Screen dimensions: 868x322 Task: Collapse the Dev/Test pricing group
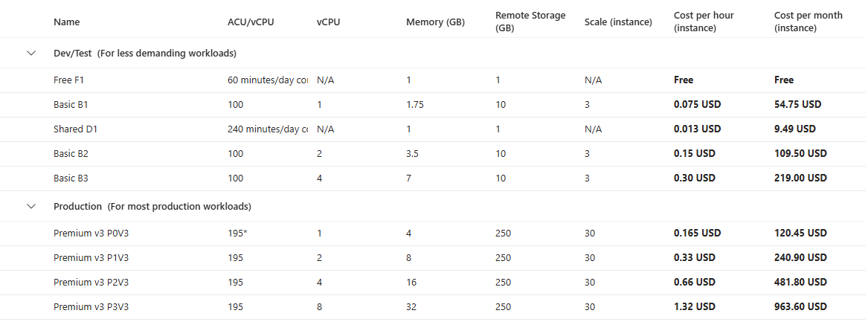pos(31,54)
